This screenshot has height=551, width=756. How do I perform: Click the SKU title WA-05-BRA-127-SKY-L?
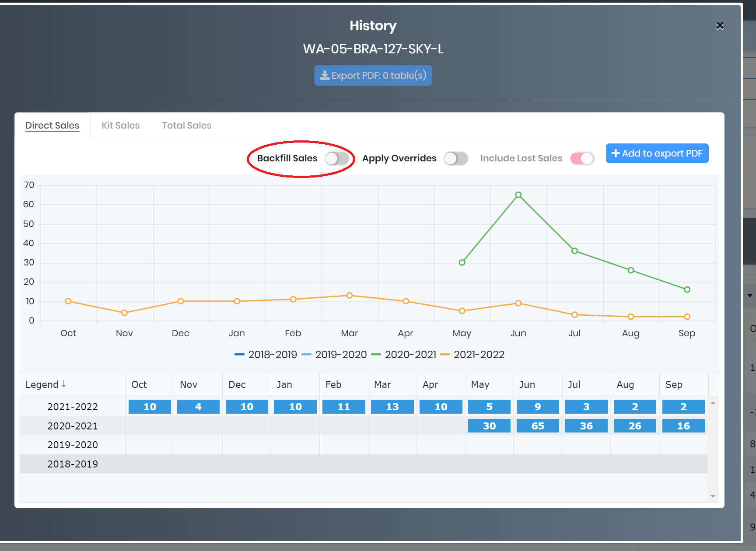tap(373, 49)
